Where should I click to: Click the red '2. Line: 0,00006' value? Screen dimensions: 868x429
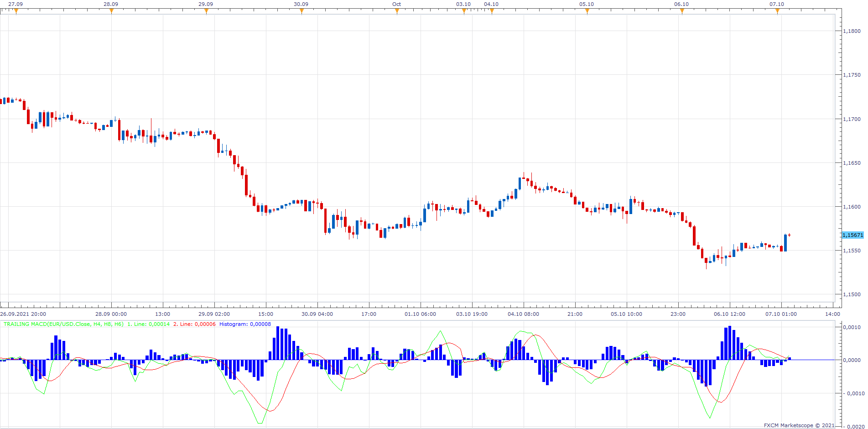[x=194, y=324]
